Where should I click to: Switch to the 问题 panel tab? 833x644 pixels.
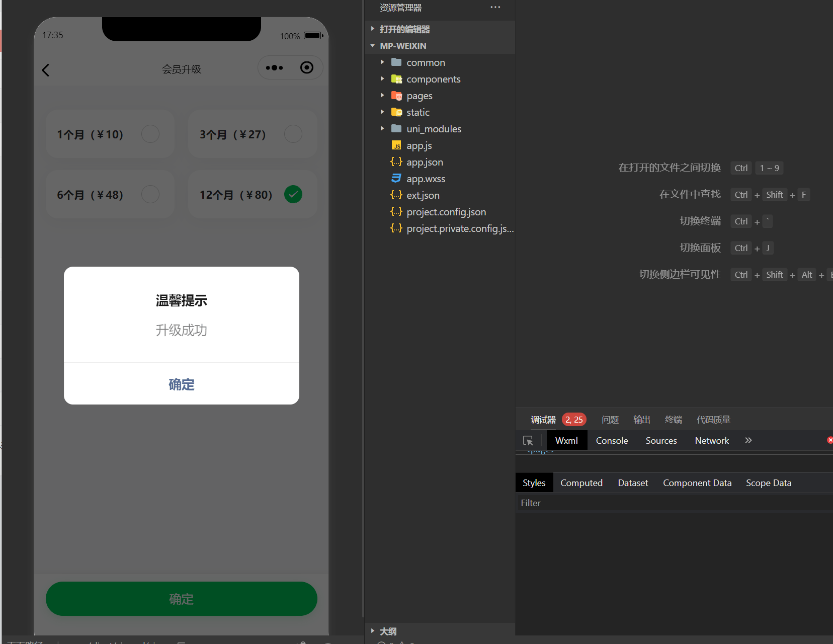610,420
